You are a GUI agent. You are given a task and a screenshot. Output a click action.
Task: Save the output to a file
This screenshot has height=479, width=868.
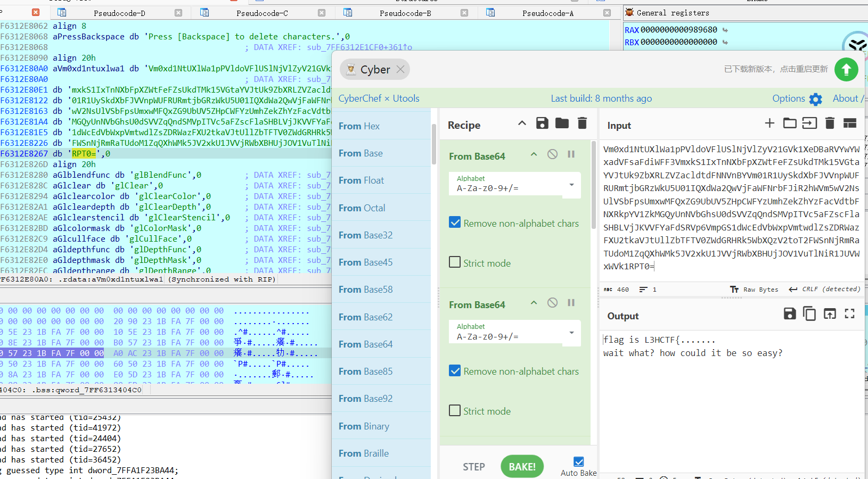790,314
